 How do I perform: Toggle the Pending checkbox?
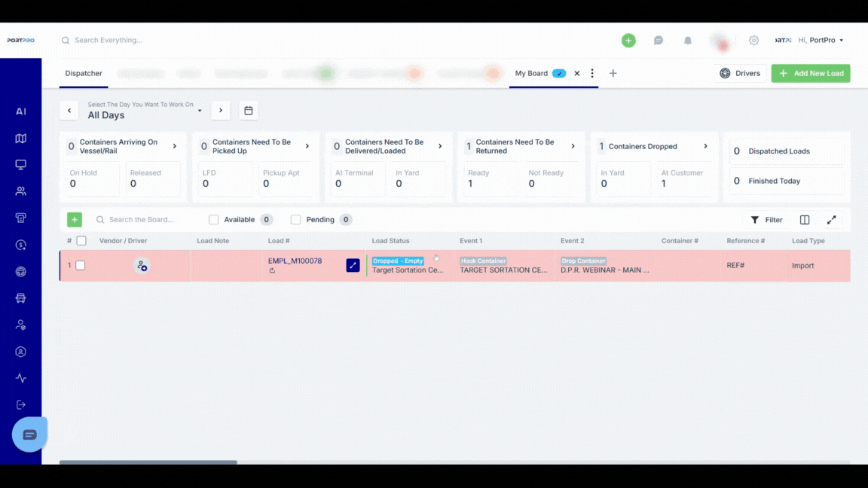pyautogui.click(x=295, y=220)
